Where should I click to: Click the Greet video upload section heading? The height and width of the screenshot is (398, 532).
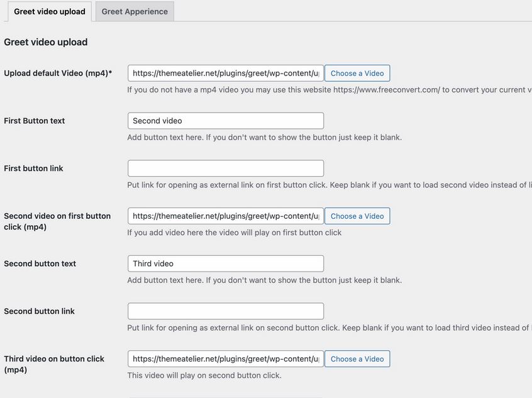point(46,42)
